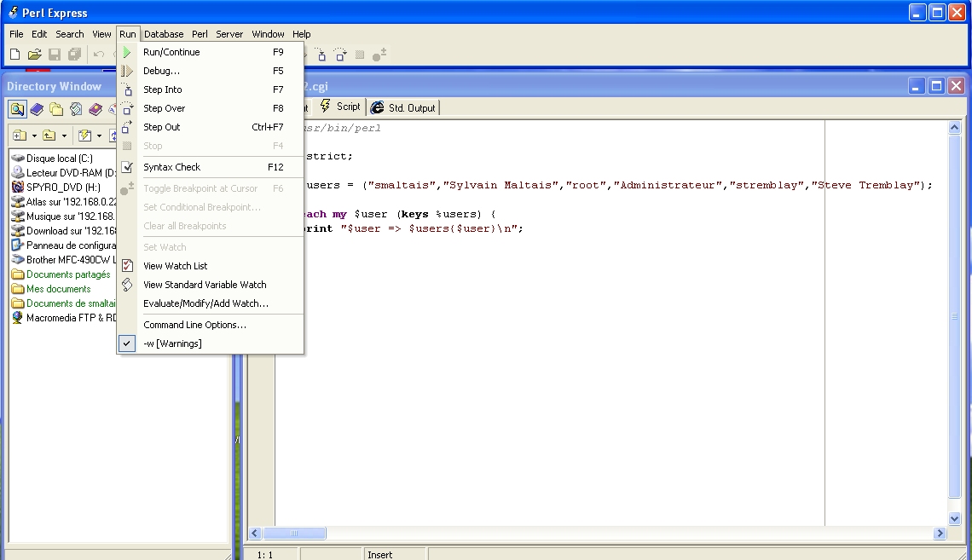Click the editor's vertical scrollbar down arrow

tap(955, 517)
